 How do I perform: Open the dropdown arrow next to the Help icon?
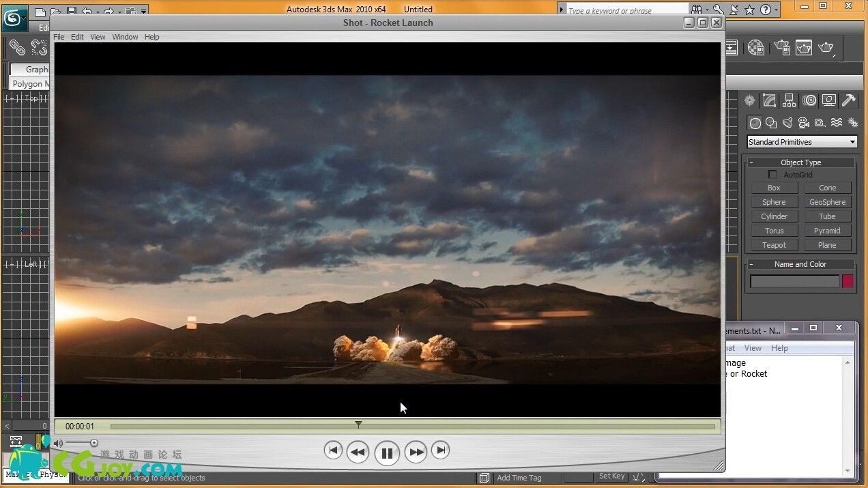coord(777,10)
